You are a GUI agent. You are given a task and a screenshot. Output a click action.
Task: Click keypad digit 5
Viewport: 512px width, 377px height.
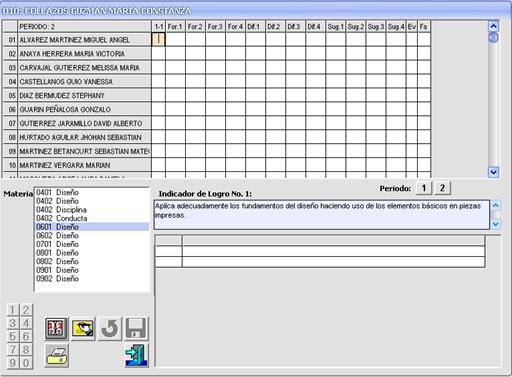pos(13,336)
